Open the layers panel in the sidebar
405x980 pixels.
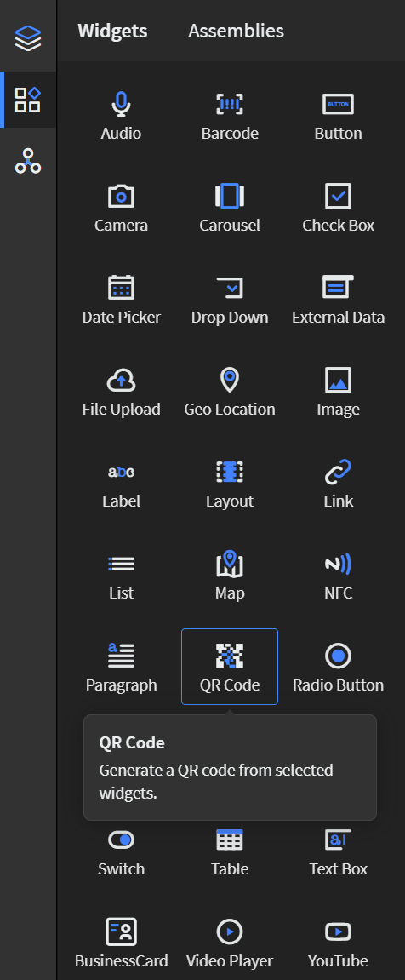(x=28, y=37)
